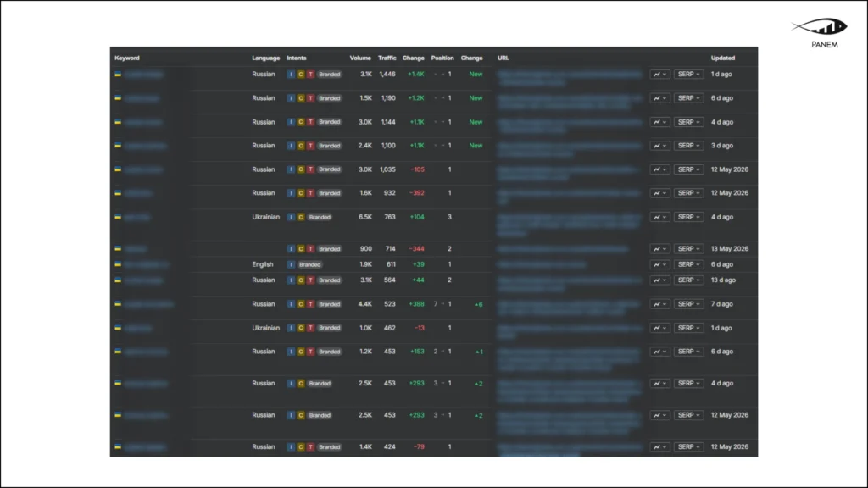This screenshot has height=488, width=868.
Task: Open trend chart menu for the 763 traffic row
Action: tap(659, 217)
